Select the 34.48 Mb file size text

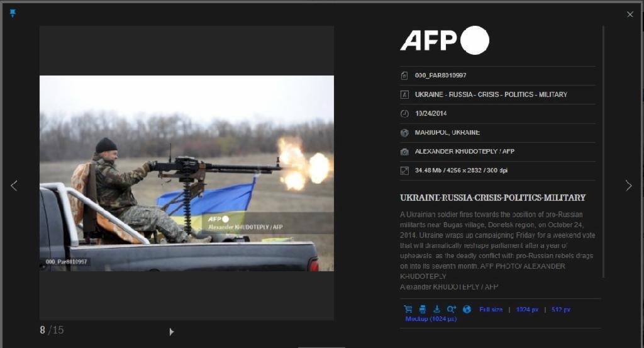[428, 170]
